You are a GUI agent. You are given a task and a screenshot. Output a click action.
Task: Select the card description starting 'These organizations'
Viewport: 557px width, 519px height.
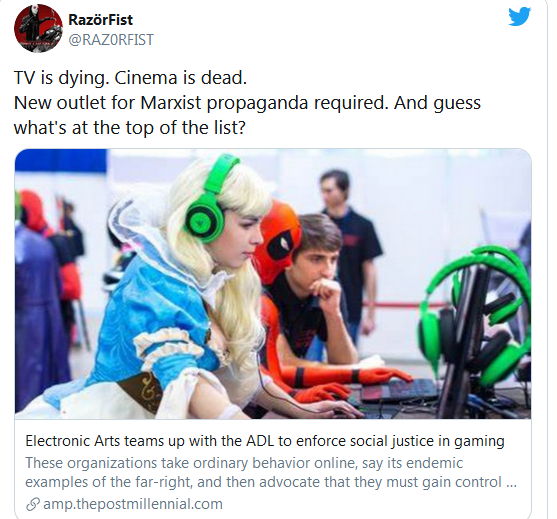click(x=271, y=472)
